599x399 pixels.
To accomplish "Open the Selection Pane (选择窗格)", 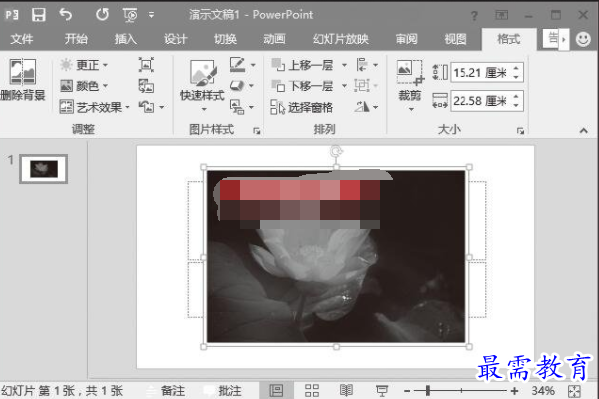I will (302, 107).
